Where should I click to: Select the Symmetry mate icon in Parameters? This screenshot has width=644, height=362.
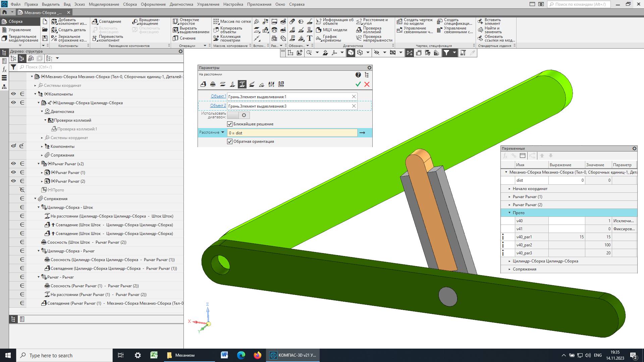[x=271, y=84]
